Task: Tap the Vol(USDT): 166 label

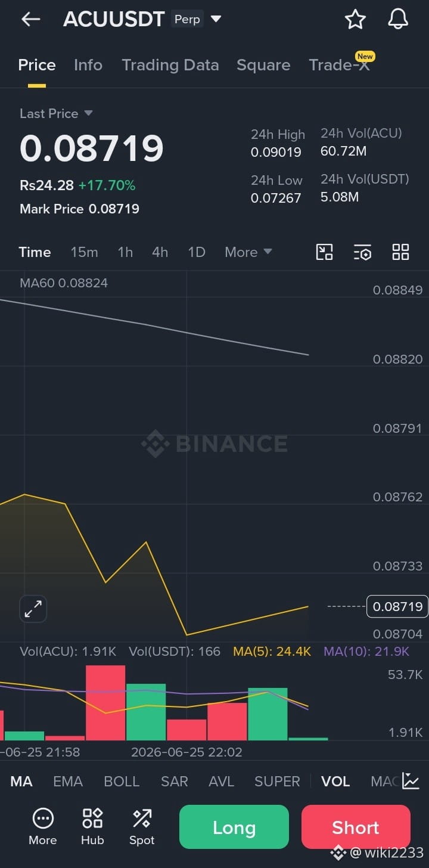Action: 175,652
